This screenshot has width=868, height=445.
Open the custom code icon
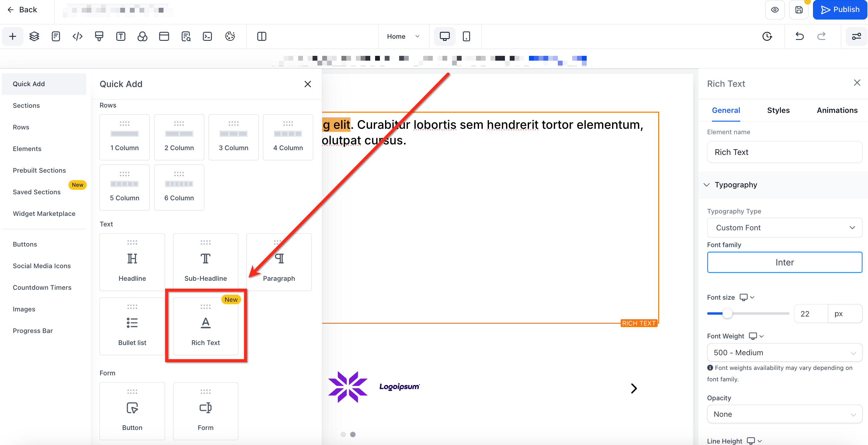tap(78, 36)
